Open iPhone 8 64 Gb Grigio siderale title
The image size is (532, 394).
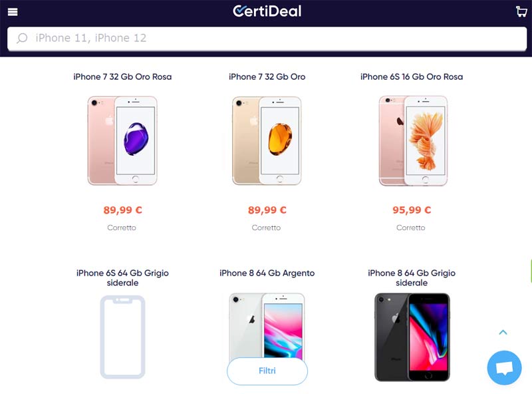click(x=412, y=278)
